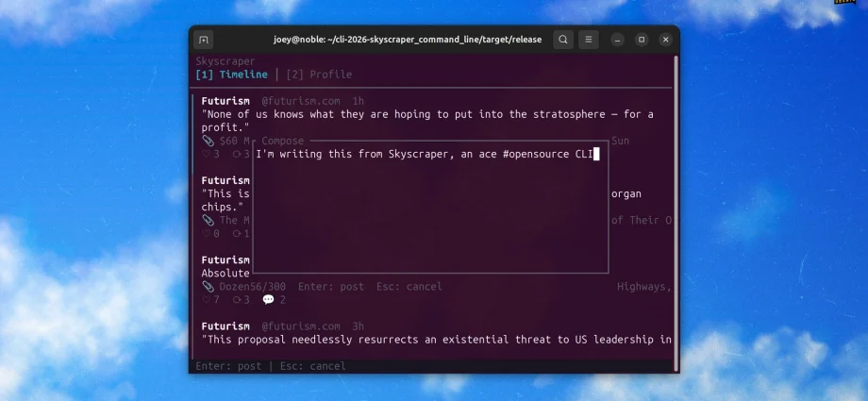Like the post showing heart count 3

pyautogui.click(x=206, y=154)
